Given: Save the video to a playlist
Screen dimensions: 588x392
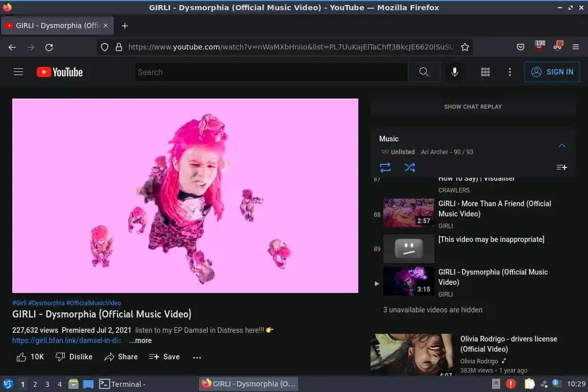Looking at the screenshot, I should (164, 357).
